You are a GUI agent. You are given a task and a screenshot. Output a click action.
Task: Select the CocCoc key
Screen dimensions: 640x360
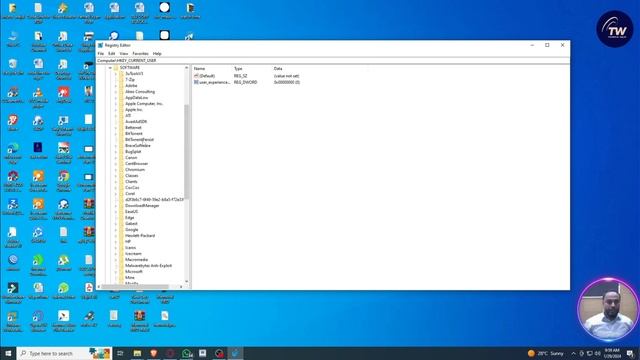coord(132,188)
